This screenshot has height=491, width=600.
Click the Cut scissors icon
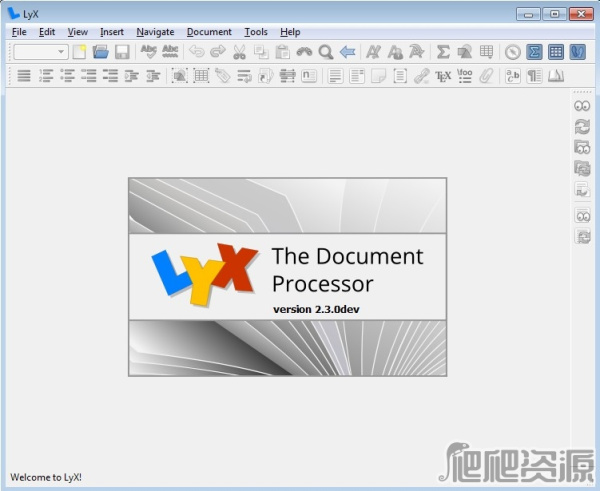[x=239, y=52]
